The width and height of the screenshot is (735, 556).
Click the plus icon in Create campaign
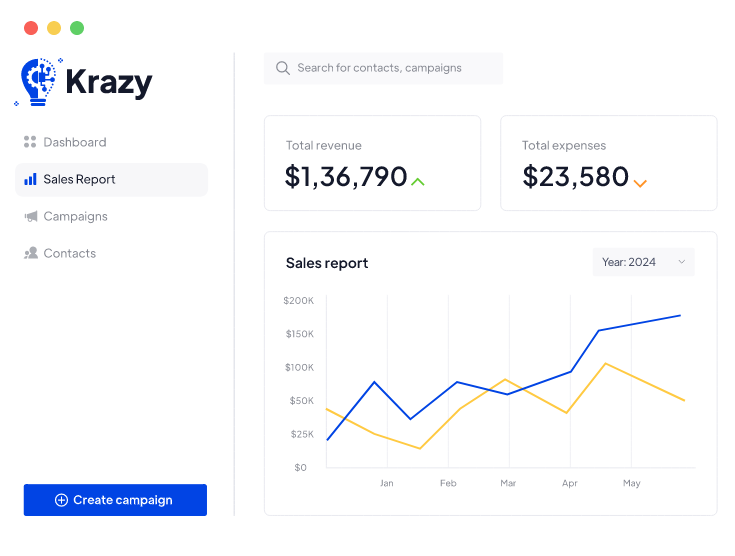pos(61,500)
